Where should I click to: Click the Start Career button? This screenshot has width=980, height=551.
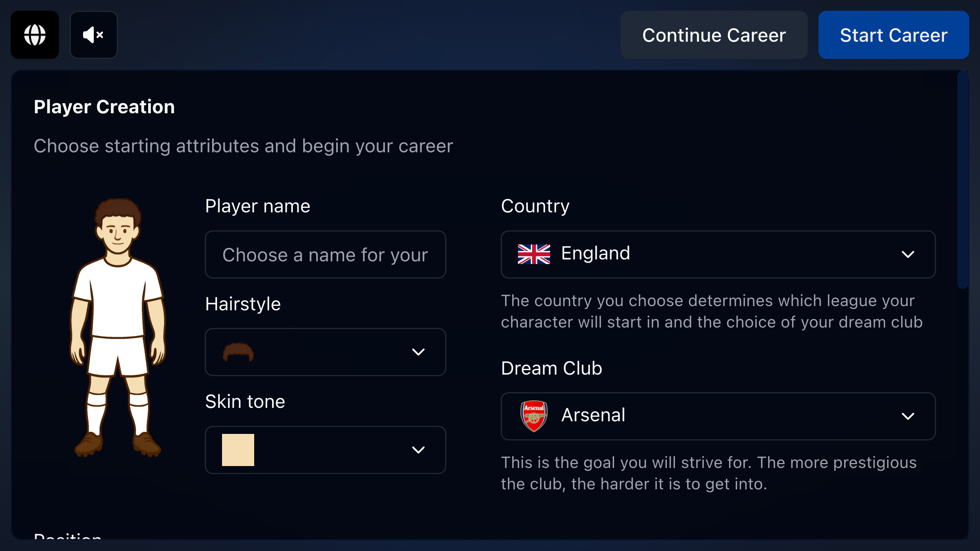pos(893,35)
